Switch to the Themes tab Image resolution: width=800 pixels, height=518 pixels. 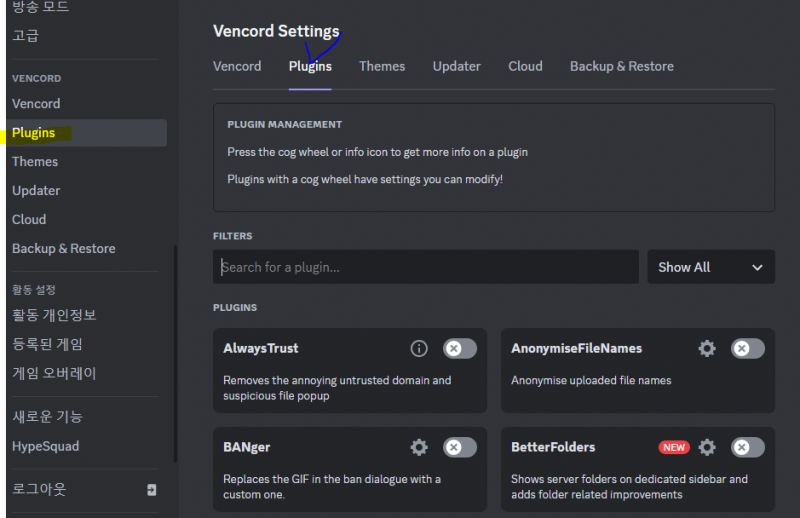tap(382, 66)
